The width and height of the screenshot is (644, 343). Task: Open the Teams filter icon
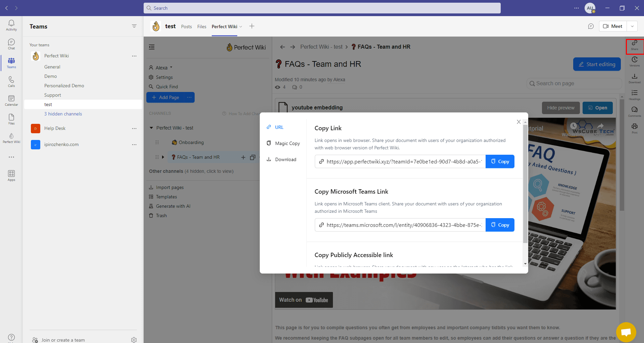134,26
